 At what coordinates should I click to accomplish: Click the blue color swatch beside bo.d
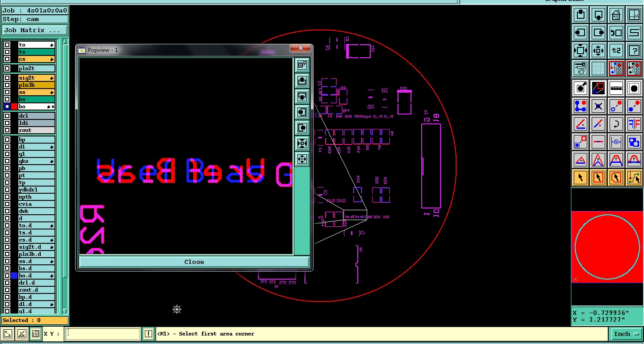(14, 276)
